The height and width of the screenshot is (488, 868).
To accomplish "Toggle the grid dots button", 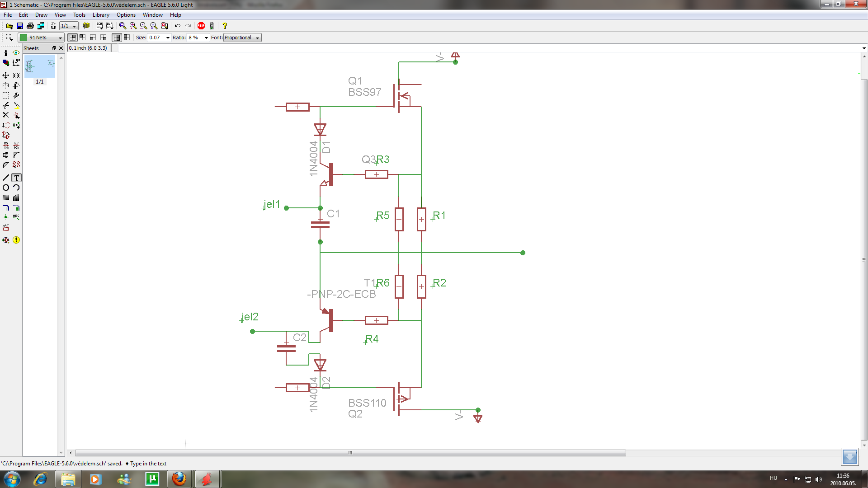I will point(9,38).
